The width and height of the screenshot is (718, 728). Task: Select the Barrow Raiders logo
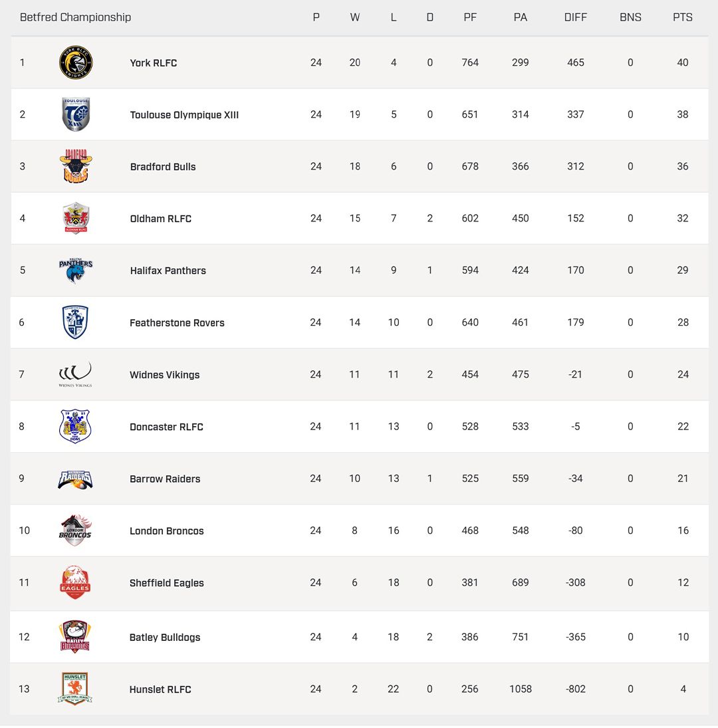pos(75,479)
